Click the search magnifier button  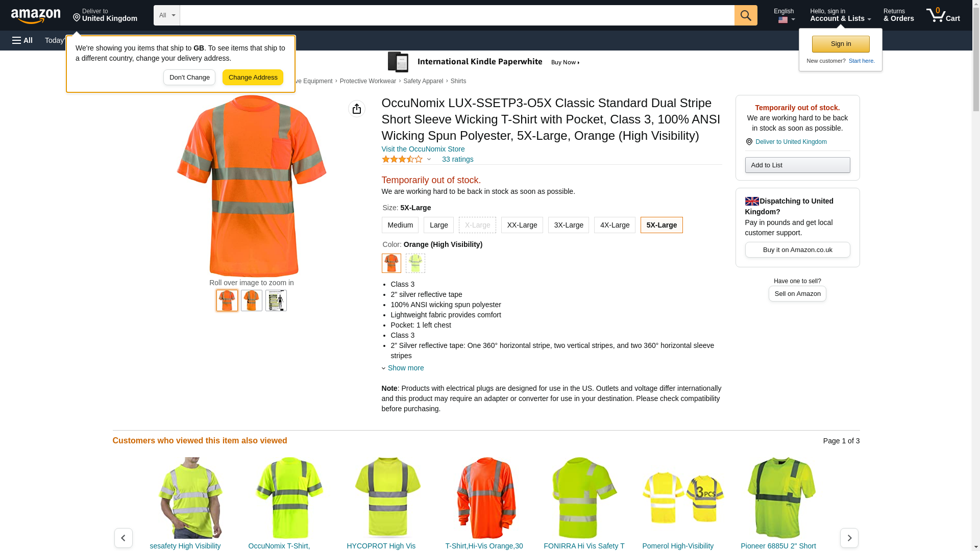pyautogui.click(x=746, y=15)
